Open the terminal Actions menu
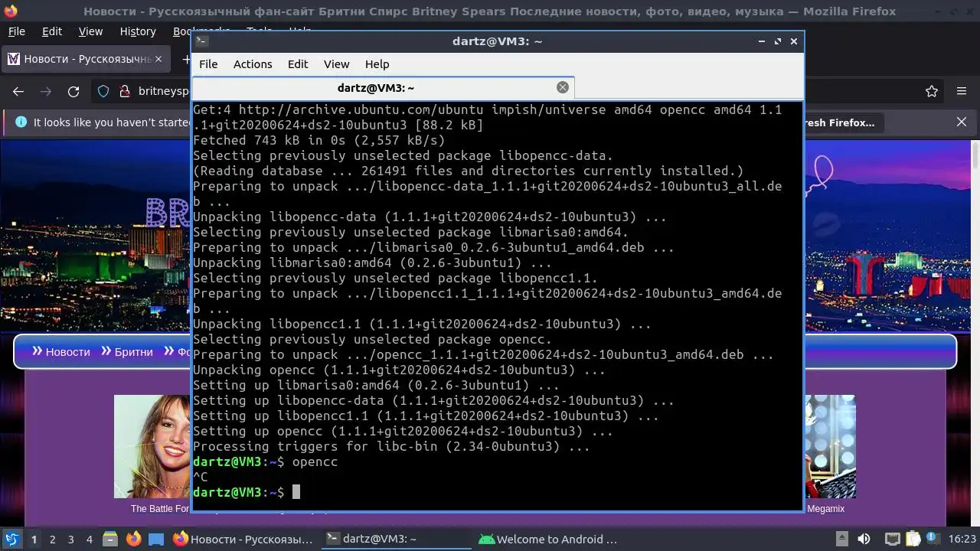This screenshot has height=551, width=980. [x=253, y=64]
